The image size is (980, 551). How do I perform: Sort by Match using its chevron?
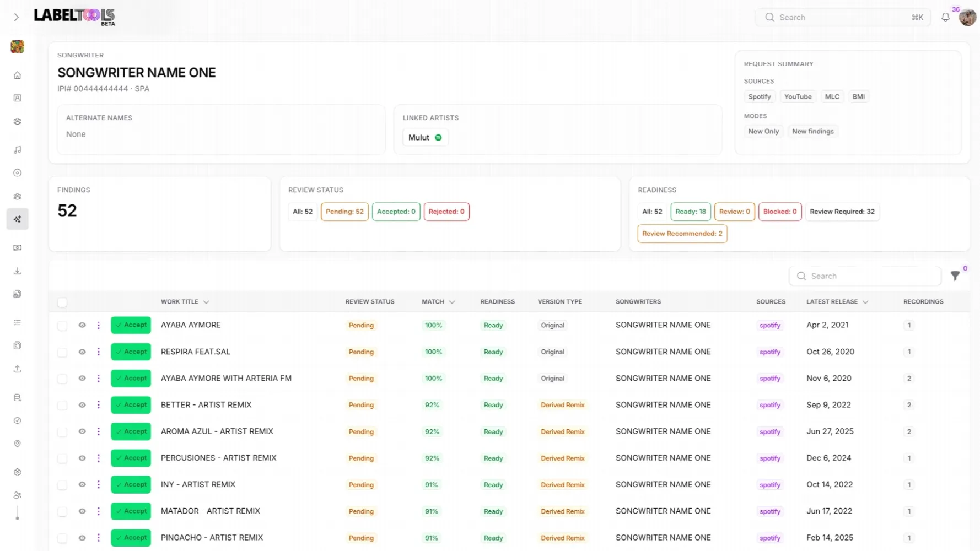tap(452, 302)
